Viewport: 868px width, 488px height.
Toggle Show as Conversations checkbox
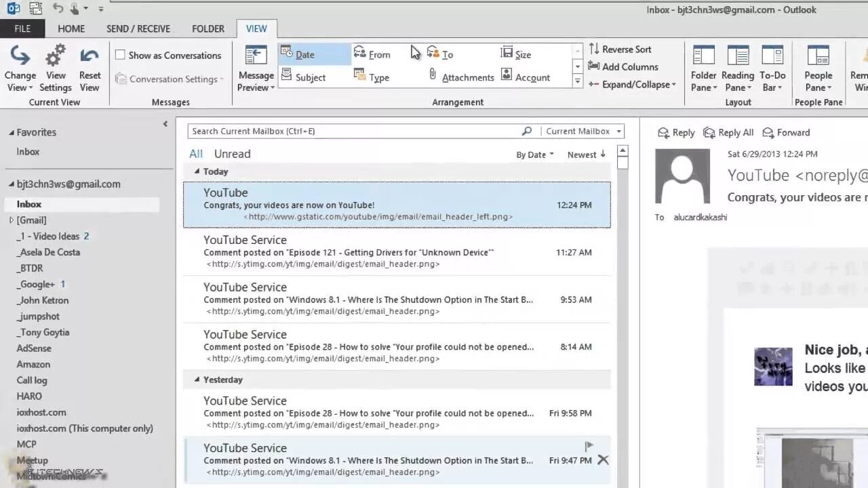click(x=120, y=55)
